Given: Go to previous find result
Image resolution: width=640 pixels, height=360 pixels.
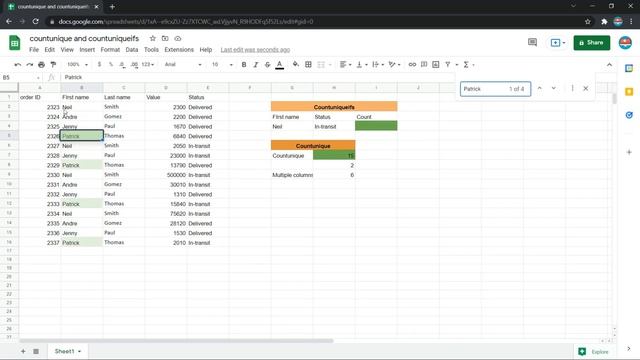Looking at the screenshot, I should (540, 88).
